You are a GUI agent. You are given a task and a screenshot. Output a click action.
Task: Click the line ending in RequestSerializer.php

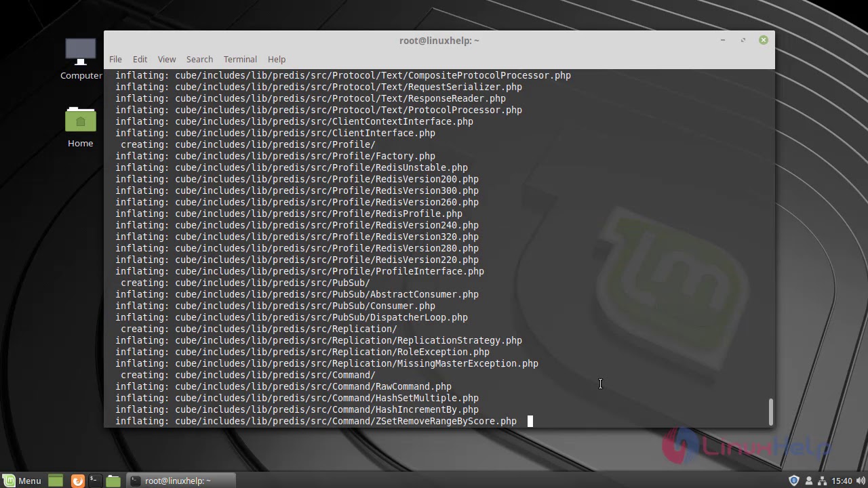pos(319,87)
